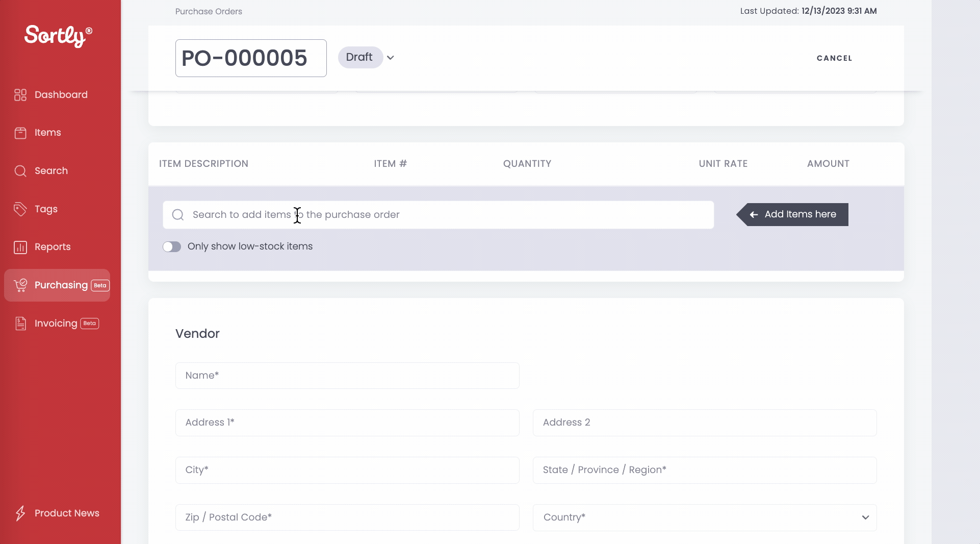Open Purchasing via its cart icon
Image resolution: width=980 pixels, height=544 pixels.
coord(20,285)
